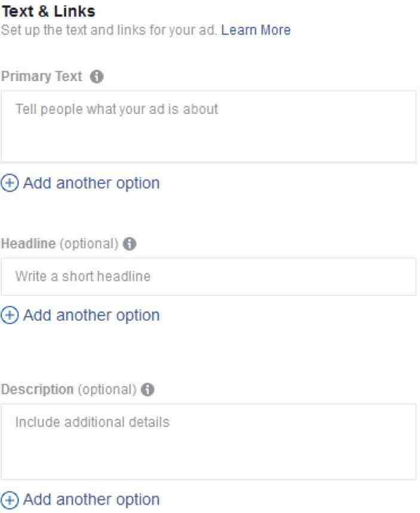Click the info icon next to Primary Text

tap(97, 76)
